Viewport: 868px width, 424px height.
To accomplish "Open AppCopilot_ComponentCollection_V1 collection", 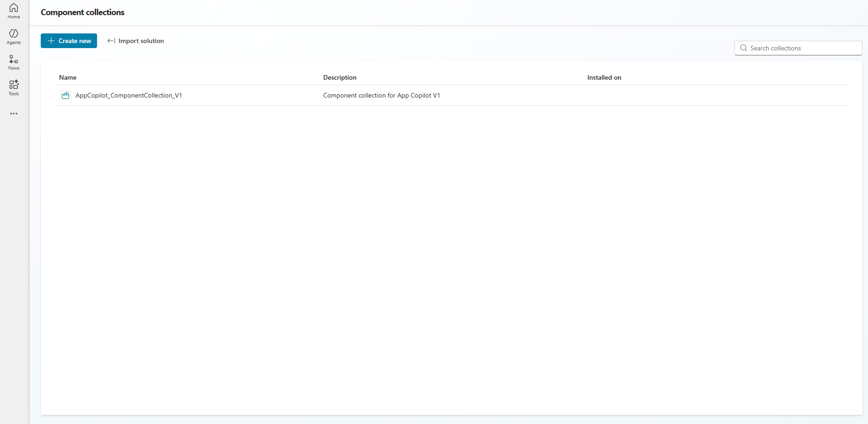I will click(129, 95).
